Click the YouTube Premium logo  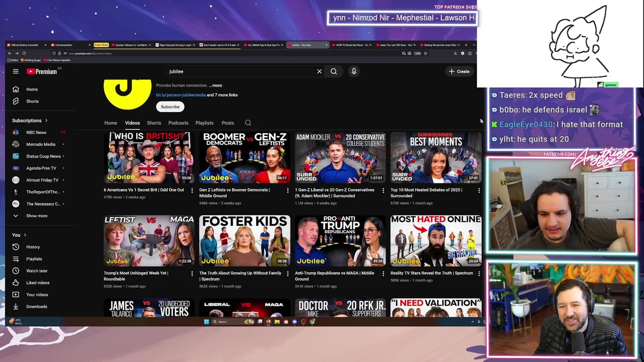42,71
